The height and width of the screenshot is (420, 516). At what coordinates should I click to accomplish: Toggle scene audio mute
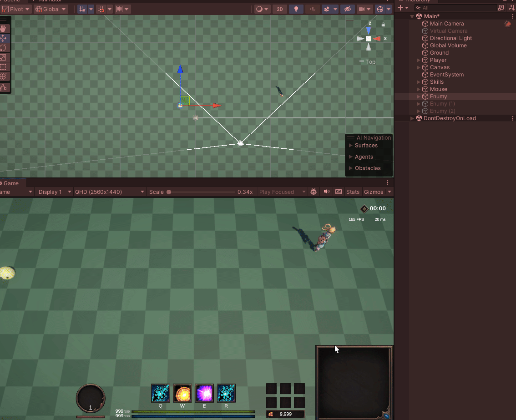[x=313, y=9]
